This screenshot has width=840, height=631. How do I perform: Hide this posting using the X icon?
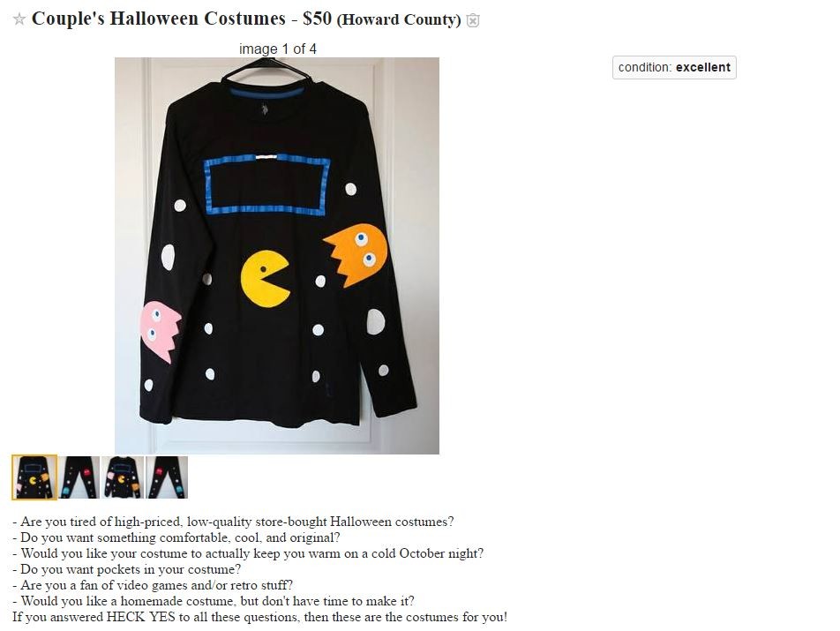point(473,20)
